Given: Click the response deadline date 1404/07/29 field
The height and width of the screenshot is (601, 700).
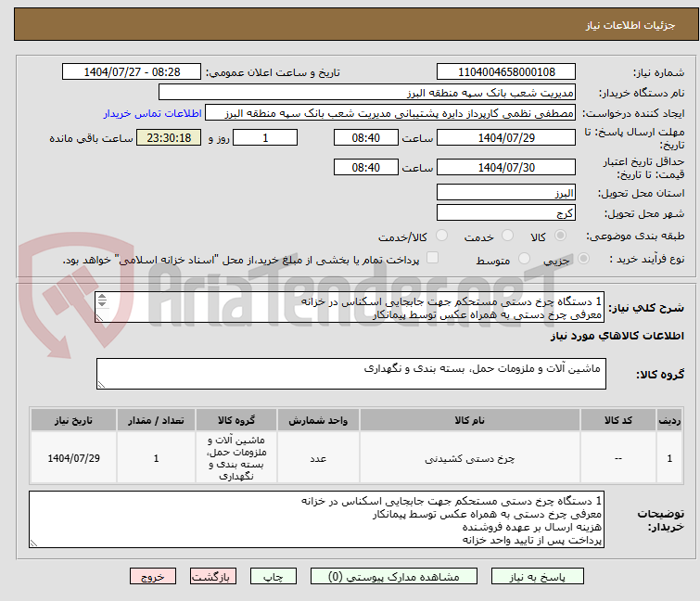Looking at the screenshot, I should click(x=506, y=137).
